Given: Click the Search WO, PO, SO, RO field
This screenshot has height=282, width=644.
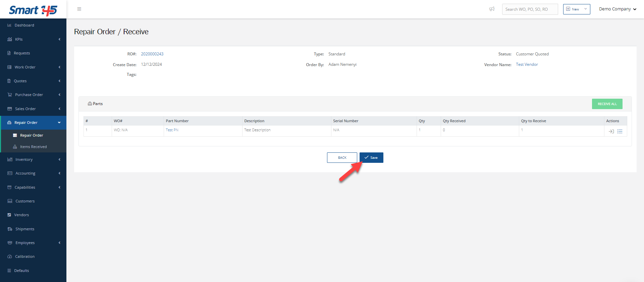Looking at the screenshot, I should click(530, 9).
